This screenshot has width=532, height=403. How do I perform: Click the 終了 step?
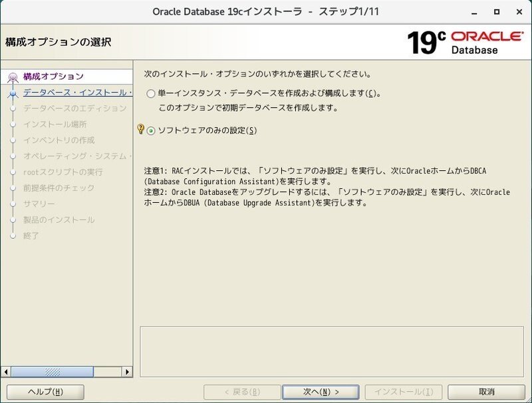[31, 236]
